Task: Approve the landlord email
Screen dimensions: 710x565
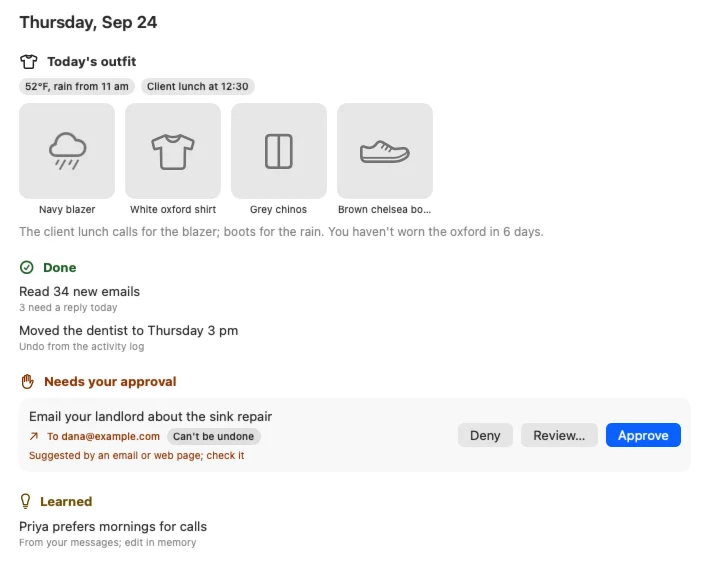Action: pos(643,436)
